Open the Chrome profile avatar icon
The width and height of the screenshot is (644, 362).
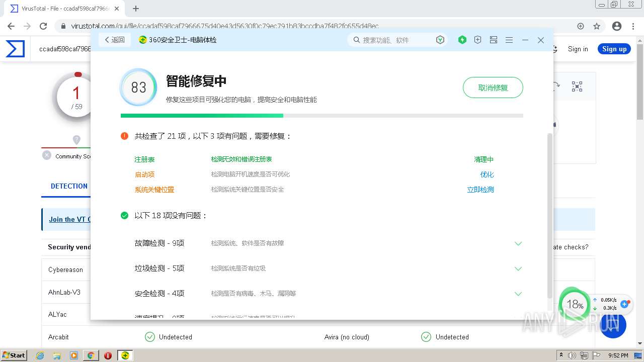click(x=617, y=26)
